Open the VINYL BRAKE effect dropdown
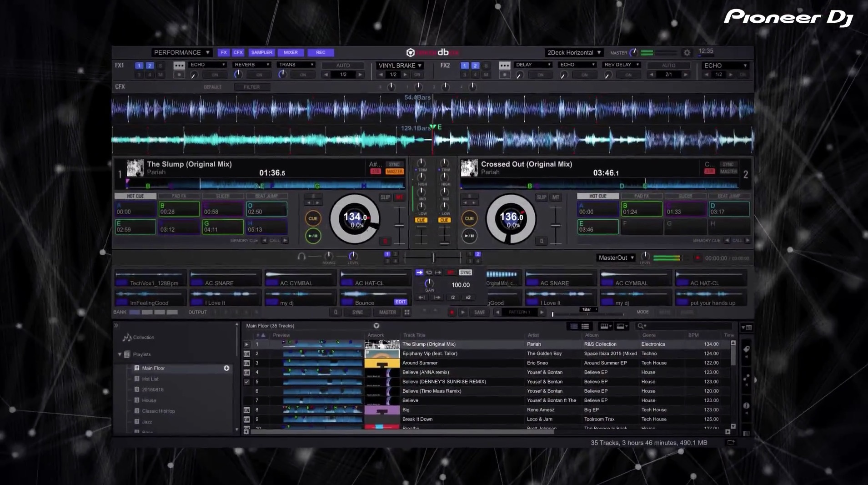Image resolution: width=868 pixels, height=485 pixels. 400,66
